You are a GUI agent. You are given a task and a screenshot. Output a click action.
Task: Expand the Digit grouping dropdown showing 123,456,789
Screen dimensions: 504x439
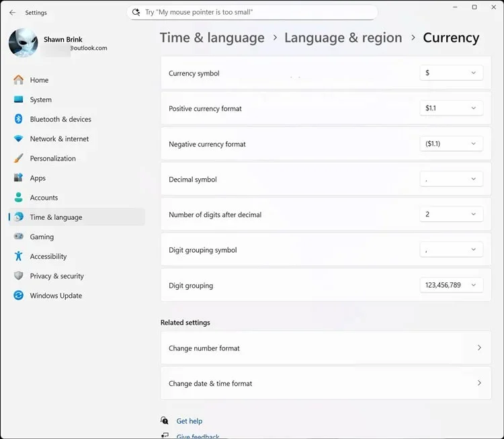[451, 285]
